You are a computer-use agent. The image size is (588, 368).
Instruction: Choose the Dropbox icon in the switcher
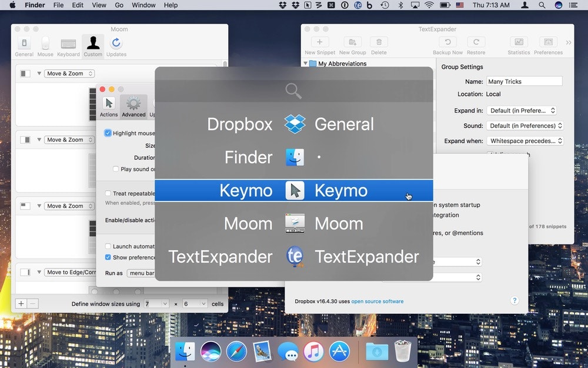(295, 124)
